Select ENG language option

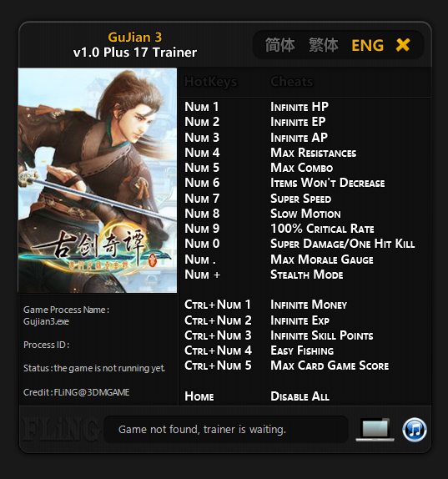(x=367, y=46)
